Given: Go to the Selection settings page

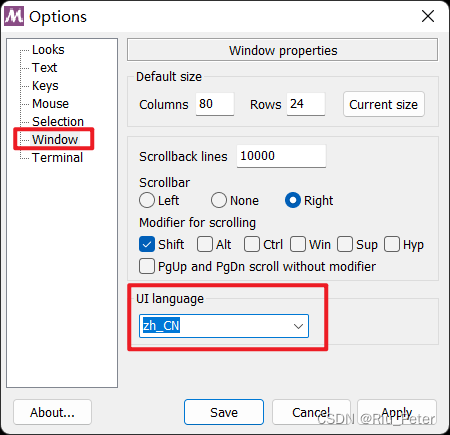Looking at the screenshot, I should coord(58,122).
